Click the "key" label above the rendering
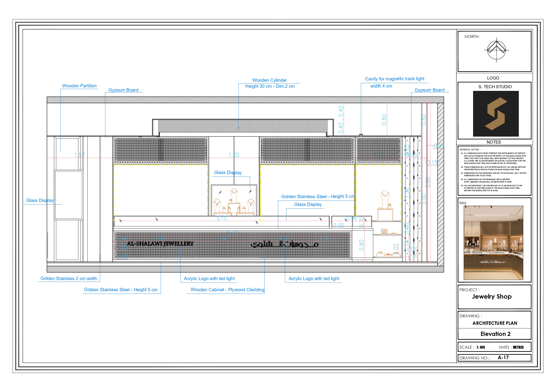 click(x=463, y=203)
